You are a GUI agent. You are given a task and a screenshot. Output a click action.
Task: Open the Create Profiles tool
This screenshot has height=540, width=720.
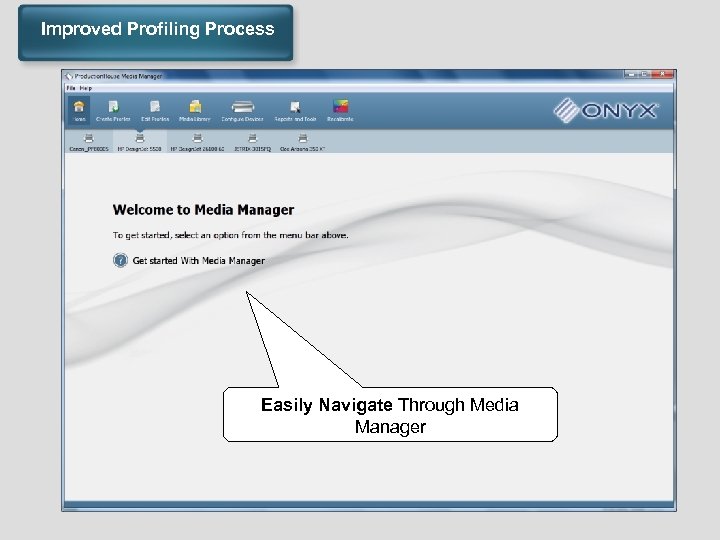tap(113, 111)
